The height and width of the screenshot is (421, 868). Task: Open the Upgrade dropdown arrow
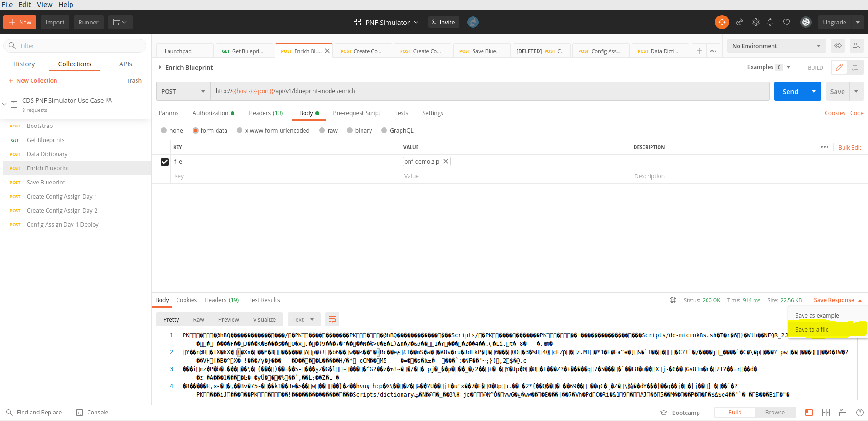[x=858, y=22]
